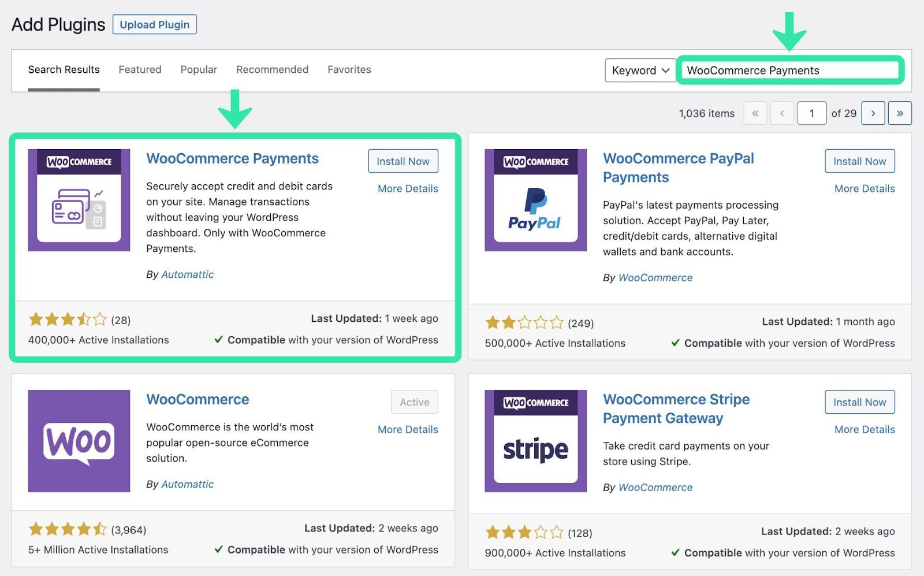Open More Details for WooCommerce Payments
This screenshot has width=924, height=576.
click(408, 188)
